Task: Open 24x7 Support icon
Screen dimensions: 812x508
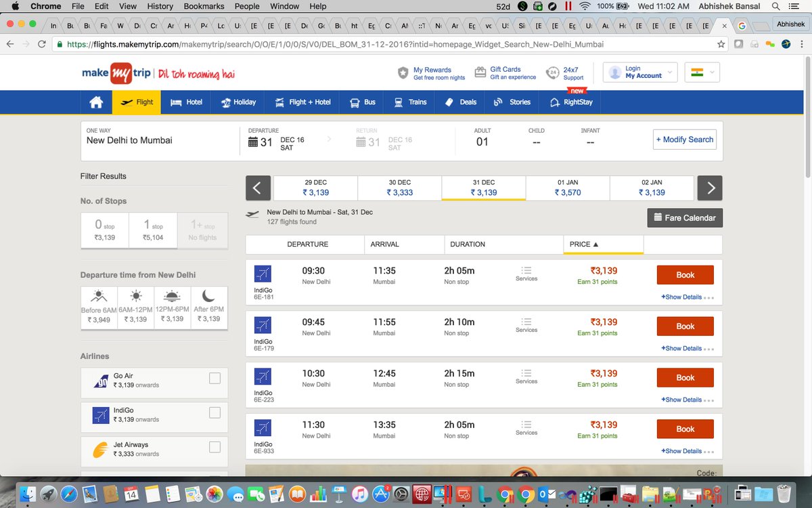Action: (x=553, y=73)
